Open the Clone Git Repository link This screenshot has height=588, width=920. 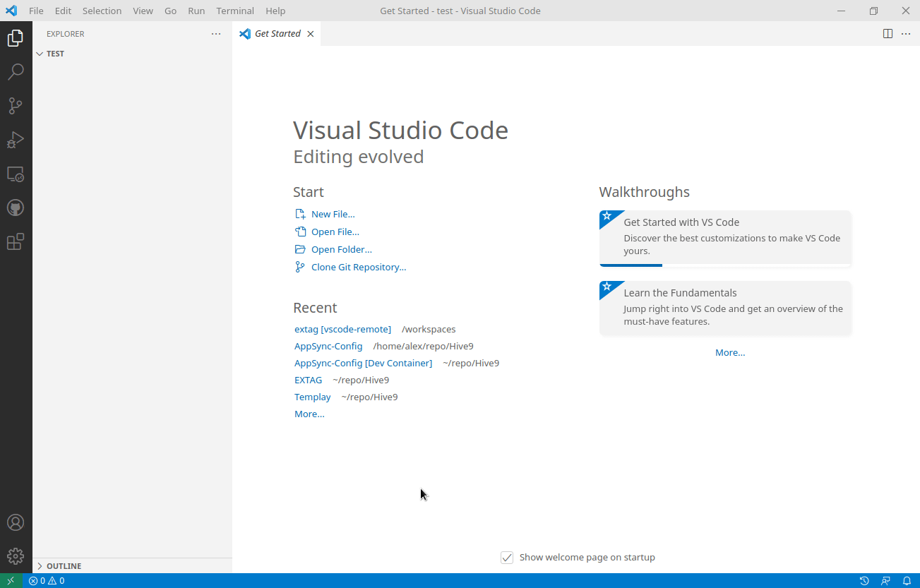pyautogui.click(x=359, y=267)
